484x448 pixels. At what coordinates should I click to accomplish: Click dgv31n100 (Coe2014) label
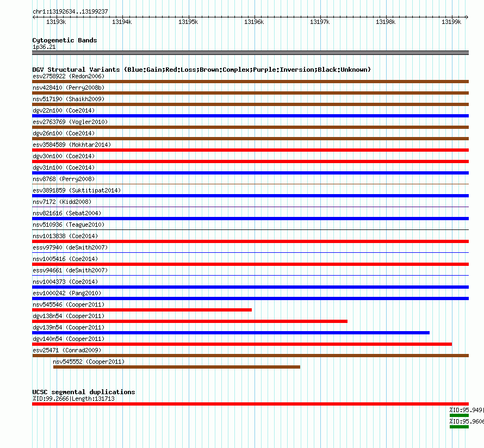64,167
